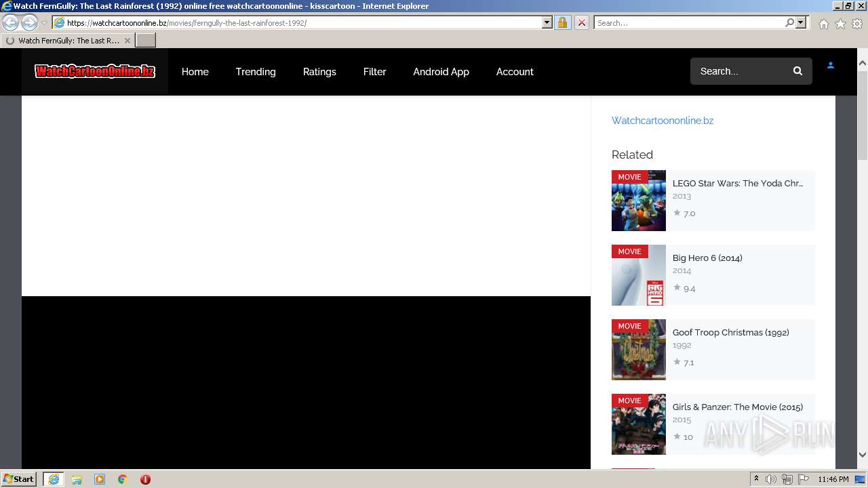The height and width of the screenshot is (488, 868).
Task: Open the media player taskbar icon
Action: tap(100, 479)
